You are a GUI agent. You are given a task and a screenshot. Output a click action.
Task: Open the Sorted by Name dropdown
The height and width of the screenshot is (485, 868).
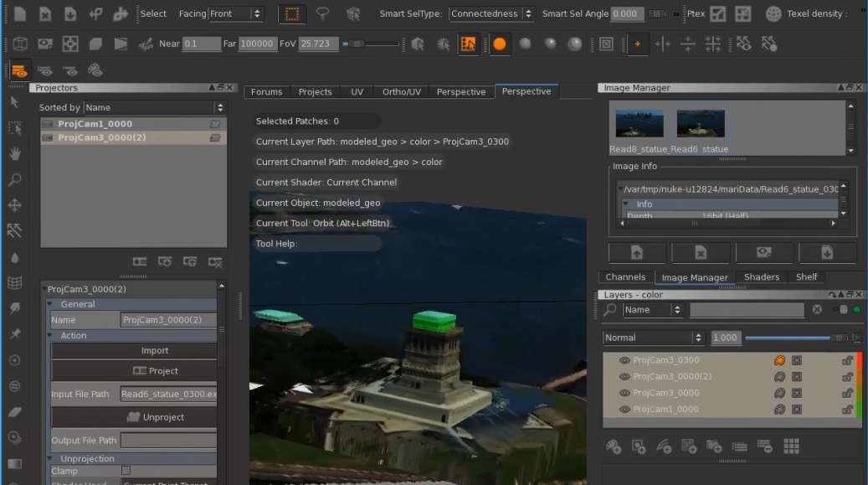[155, 107]
